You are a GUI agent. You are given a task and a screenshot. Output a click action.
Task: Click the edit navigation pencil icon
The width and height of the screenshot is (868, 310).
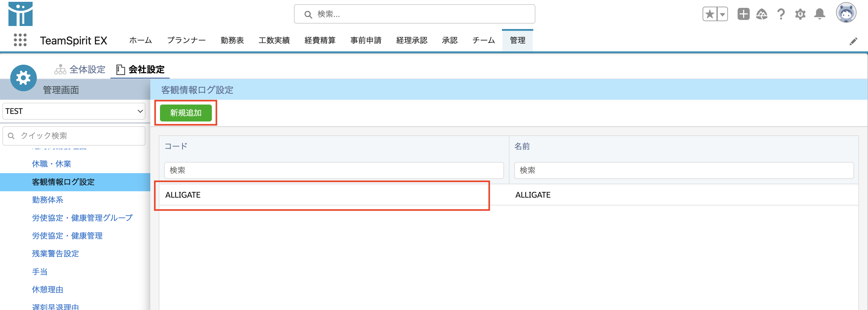point(853,41)
